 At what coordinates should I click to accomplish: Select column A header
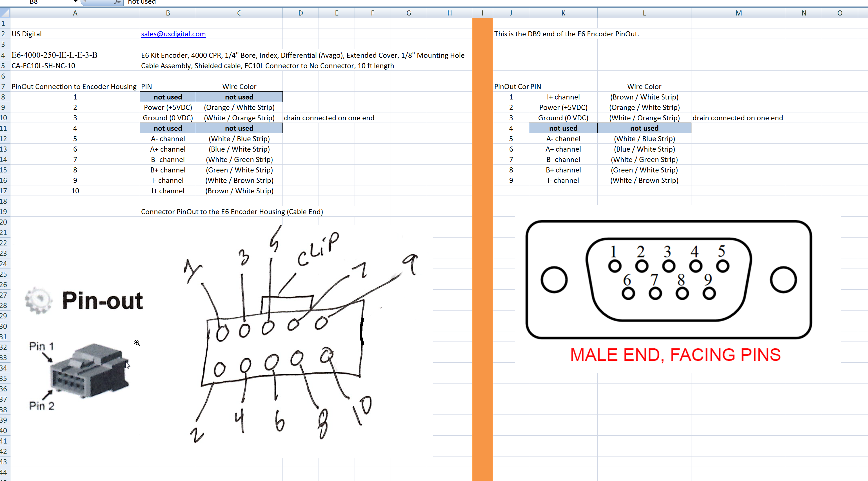pyautogui.click(x=75, y=13)
